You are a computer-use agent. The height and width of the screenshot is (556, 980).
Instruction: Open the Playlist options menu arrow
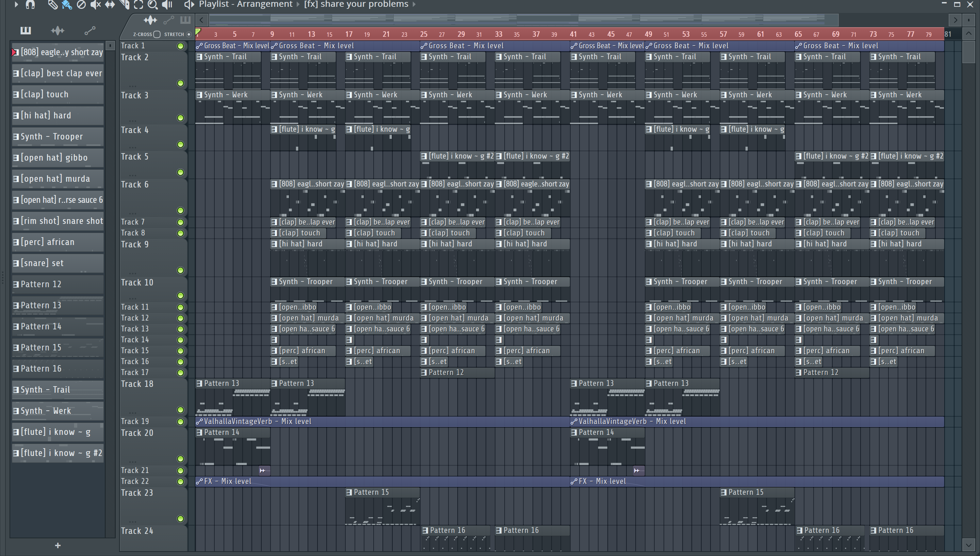16,4
